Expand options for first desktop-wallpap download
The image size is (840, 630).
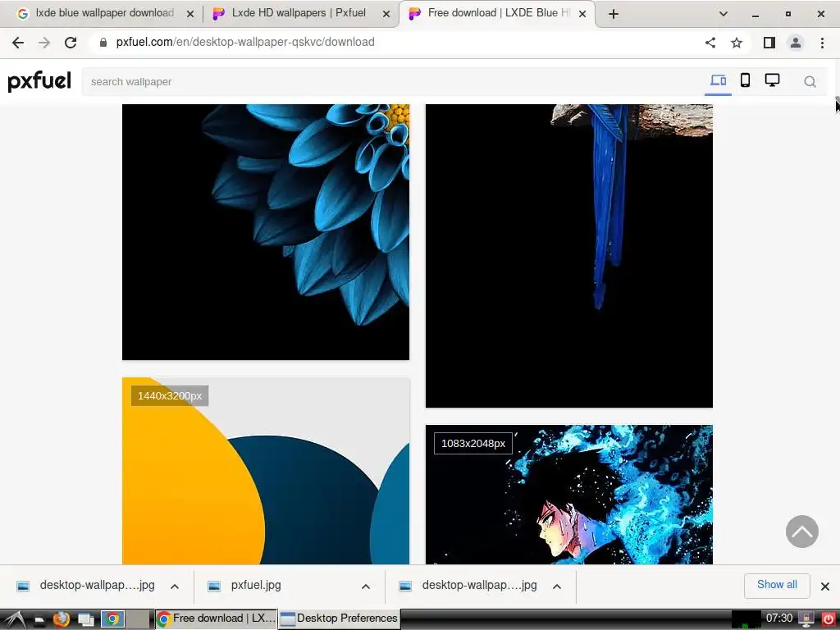coord(175,586)
